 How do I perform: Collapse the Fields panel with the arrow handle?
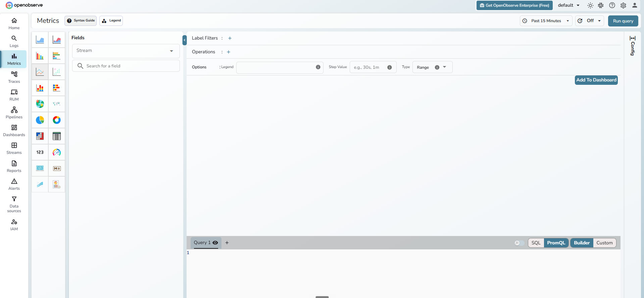185,40
